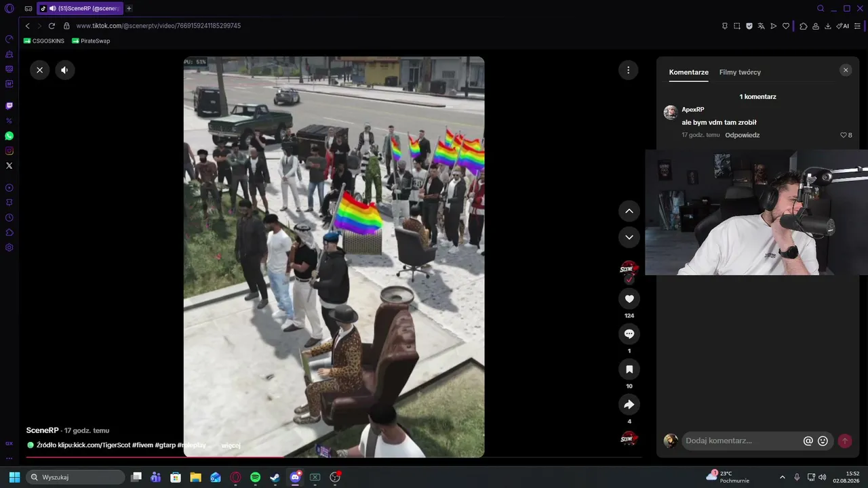Screen dimensions: 868x488
Task: Open the video's three-dot options menu
Action: click(x=629, y=70)
